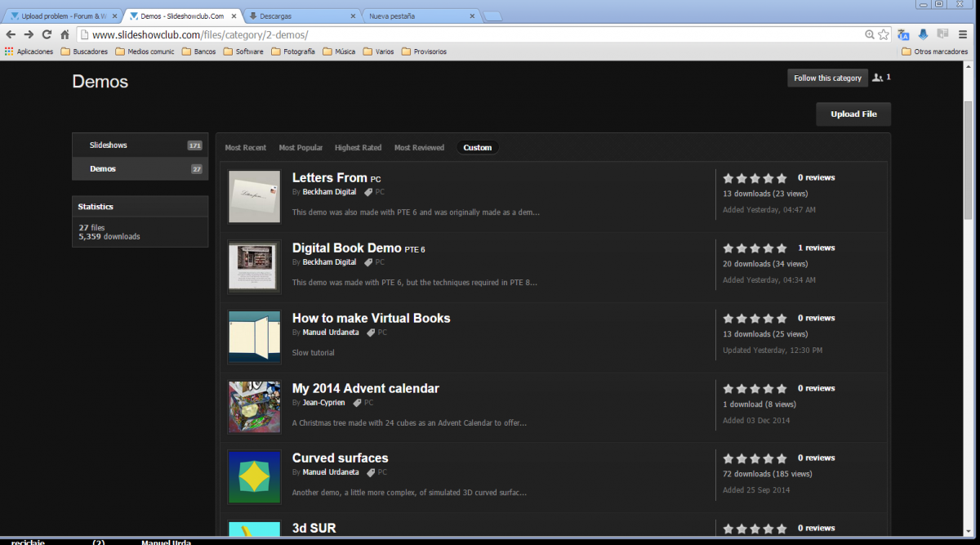Open the Fotografía bookmarks folder

click(292, 51)
